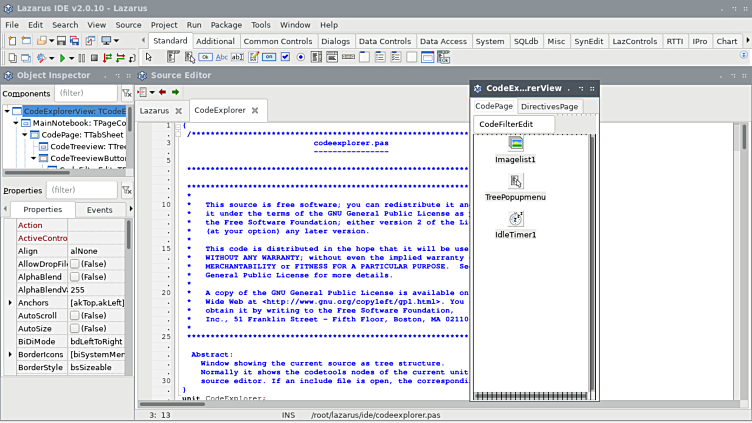Click the red jump back arrow
Image resolution: width=752 pixels, height=423 pixels.
[x=162, y=92]
